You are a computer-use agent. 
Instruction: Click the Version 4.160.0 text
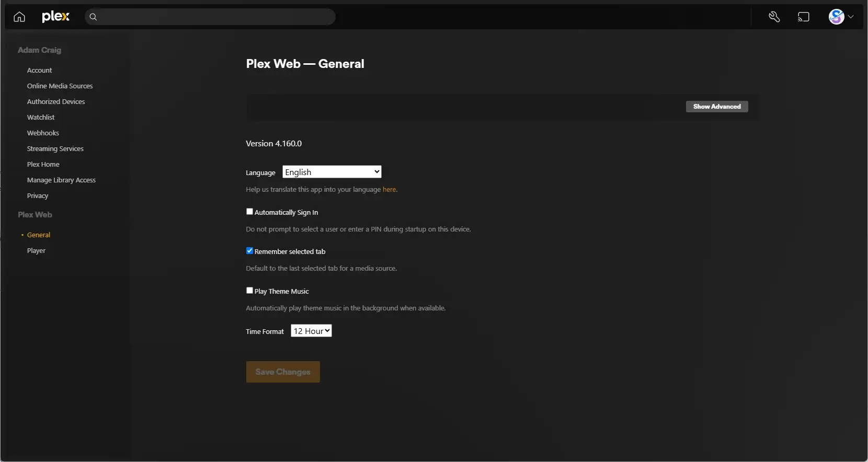click(x=274, y=144)
